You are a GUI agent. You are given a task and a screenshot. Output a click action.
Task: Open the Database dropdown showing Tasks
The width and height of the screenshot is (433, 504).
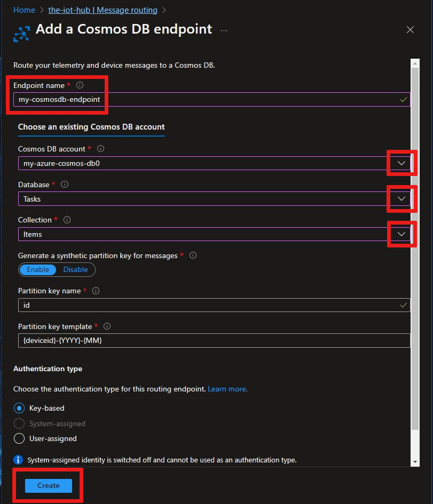point(402,199)
